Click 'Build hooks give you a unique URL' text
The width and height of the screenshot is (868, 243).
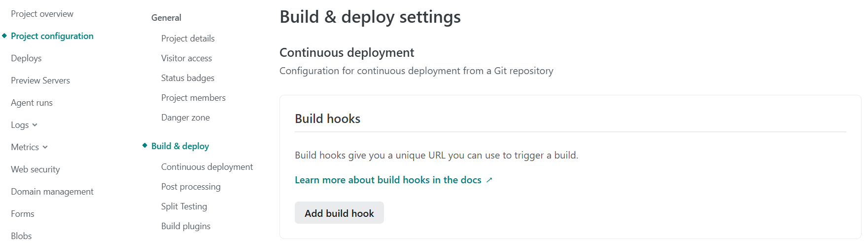[436, 155]
